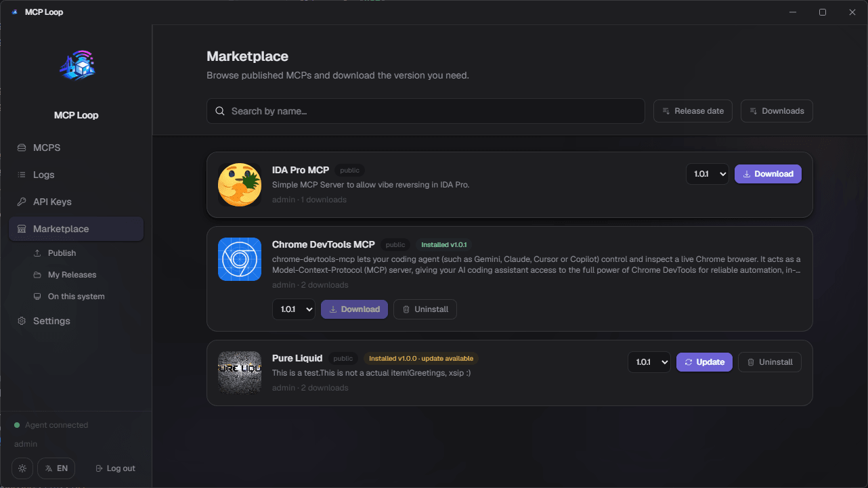
Task: Go to API Keys page
Action: pos(76,202)
